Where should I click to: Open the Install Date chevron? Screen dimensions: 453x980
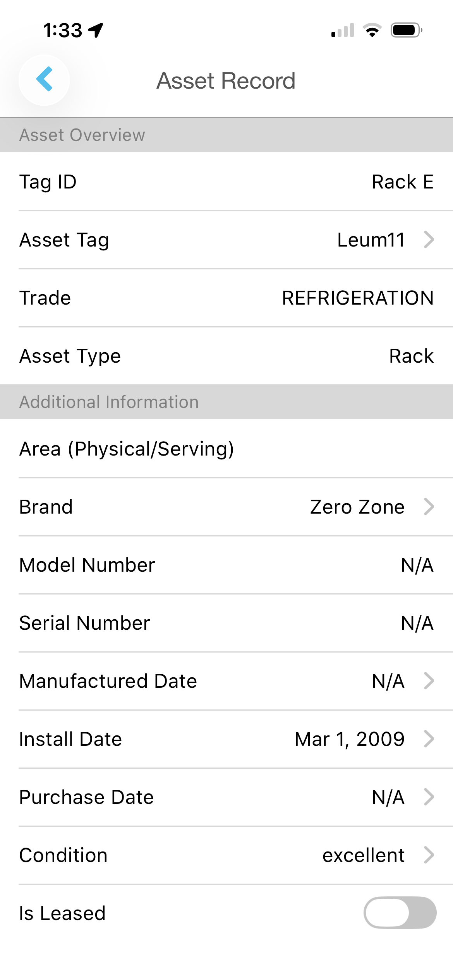click(x=429, y=739)
